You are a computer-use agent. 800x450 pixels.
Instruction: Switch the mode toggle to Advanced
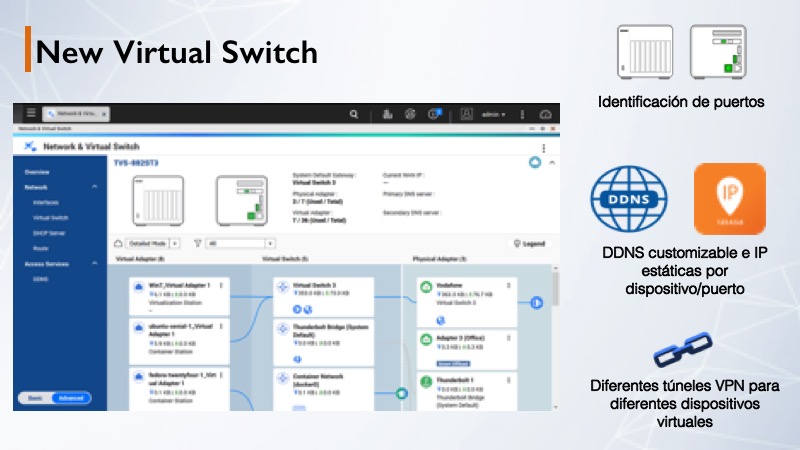(71, 398)
